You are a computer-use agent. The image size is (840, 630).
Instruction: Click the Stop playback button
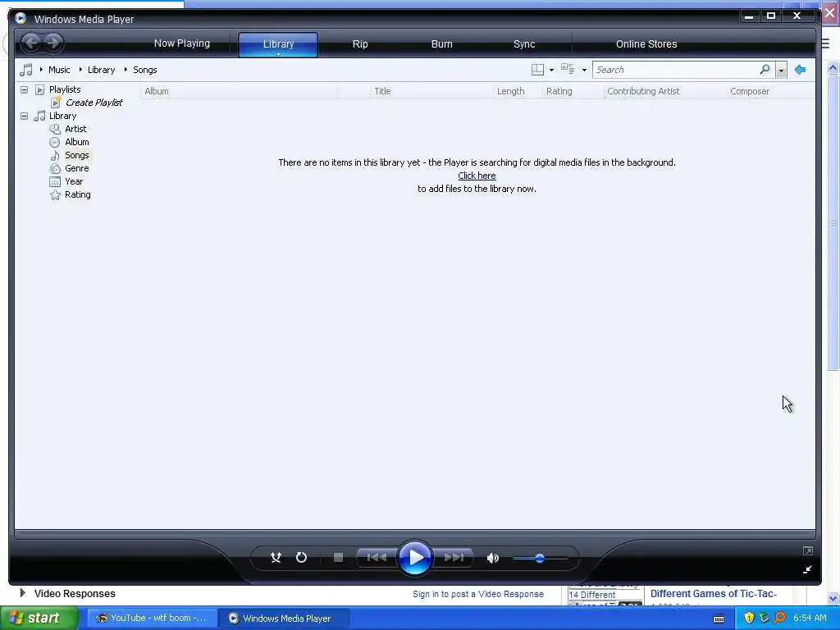pos(338,558)
